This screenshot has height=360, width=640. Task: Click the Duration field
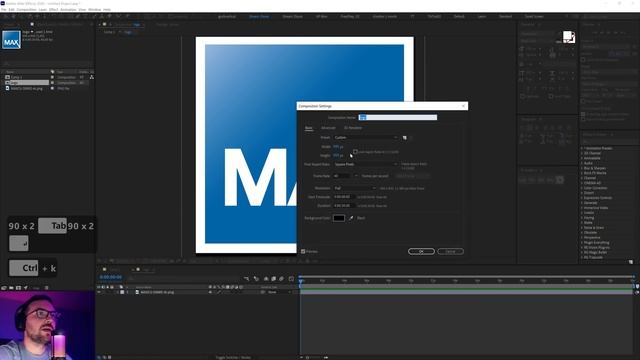point(344,206)
